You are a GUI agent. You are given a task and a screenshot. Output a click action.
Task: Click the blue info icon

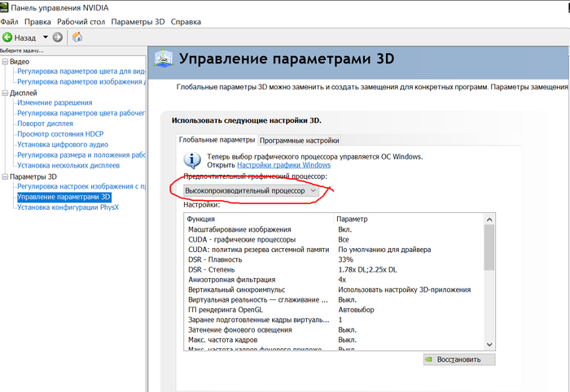(192, 160)
